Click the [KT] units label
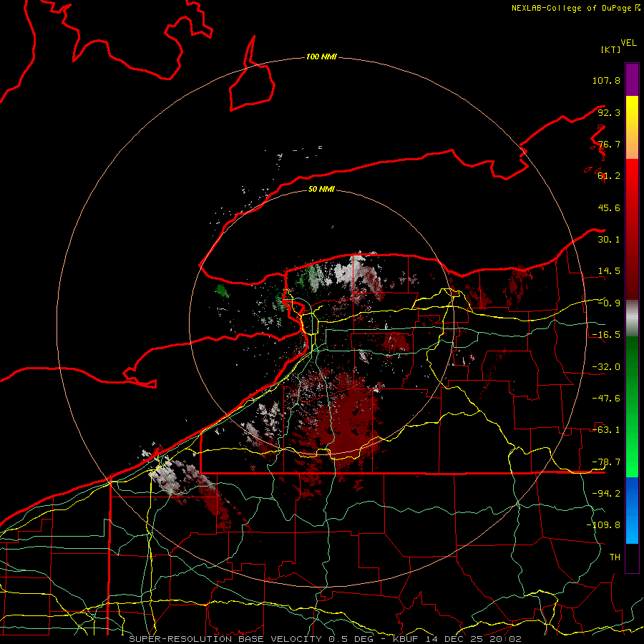The height and width of the screenshot is (644, 644). point(610,49)
